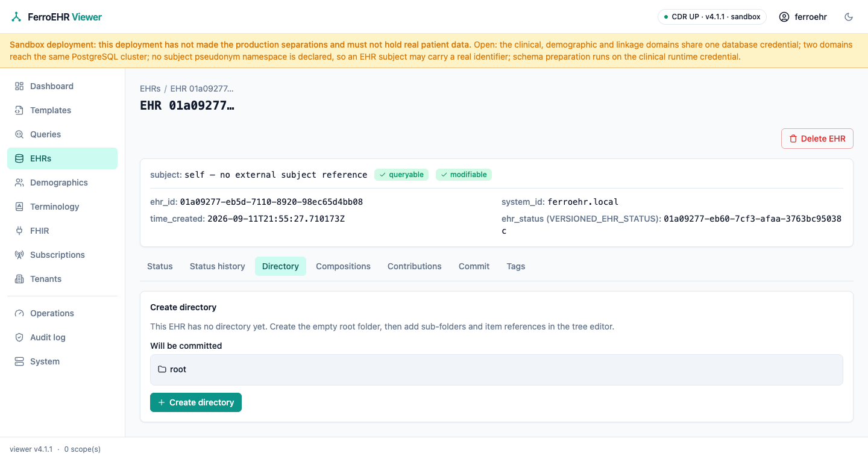Open the Commit tab
Screen dimensions: 868x456
tap(474, 266)
